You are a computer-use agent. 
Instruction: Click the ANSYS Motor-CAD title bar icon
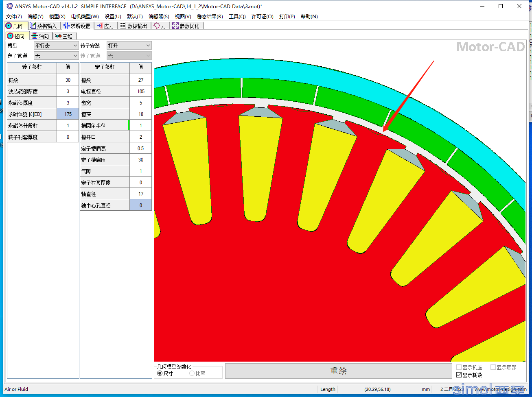pyautogui.click(x=9, y=6)
